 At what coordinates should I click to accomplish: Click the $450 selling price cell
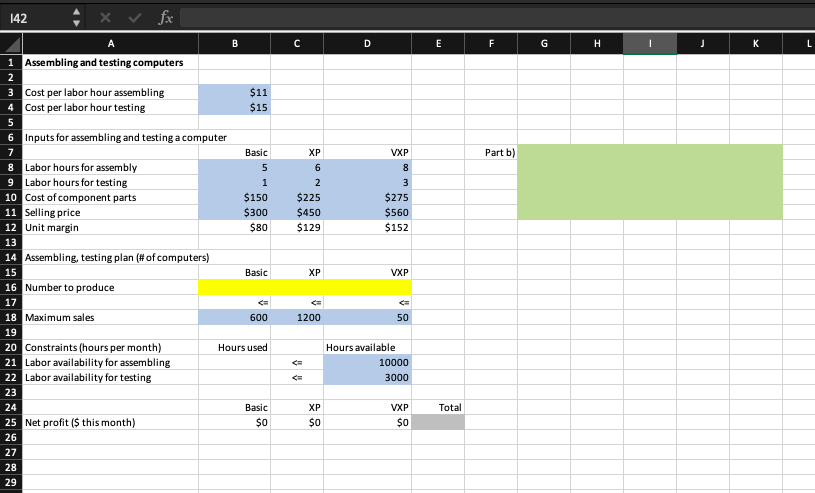coord(297,213)
